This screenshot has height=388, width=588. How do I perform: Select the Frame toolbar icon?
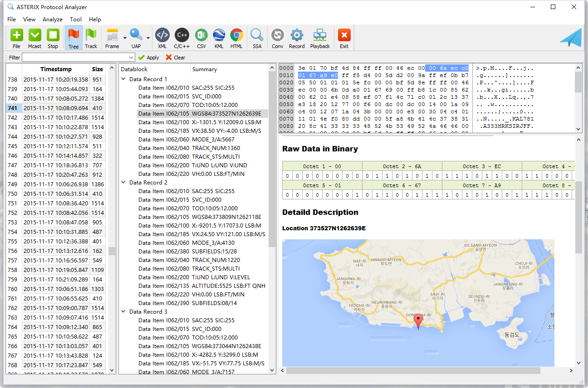point(112,39)
